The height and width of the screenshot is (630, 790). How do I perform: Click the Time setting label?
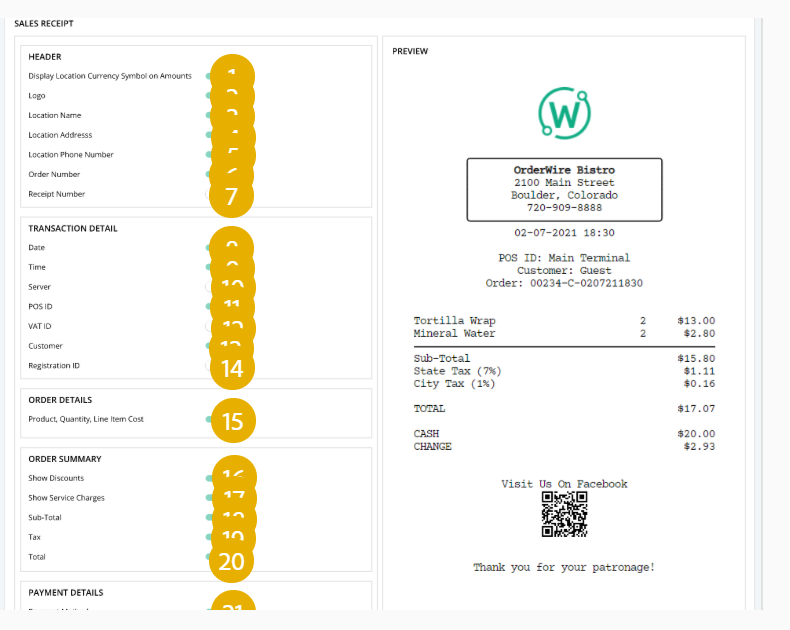click(x=37, y=267)
